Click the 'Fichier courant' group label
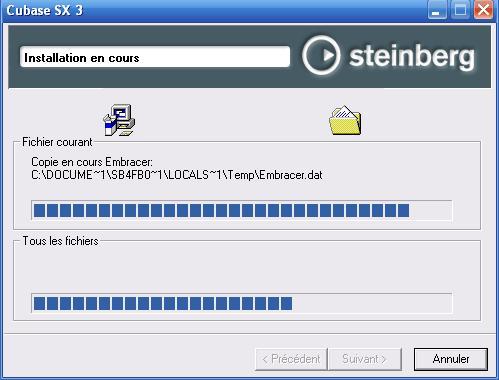Image resolution: width=499 pixels, height=380 pixels. point(57,142)
